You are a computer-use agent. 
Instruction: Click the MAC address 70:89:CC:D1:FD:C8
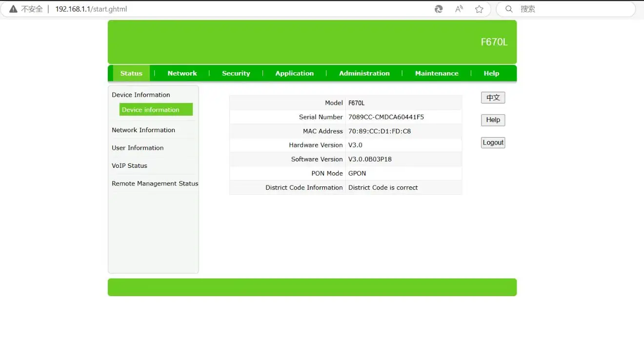point(380,131)
